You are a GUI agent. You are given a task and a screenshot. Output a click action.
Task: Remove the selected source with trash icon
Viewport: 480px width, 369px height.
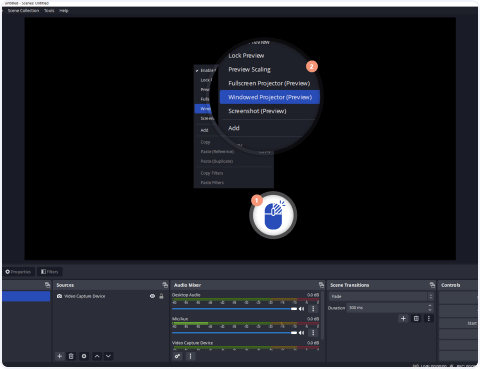[71, 356]
